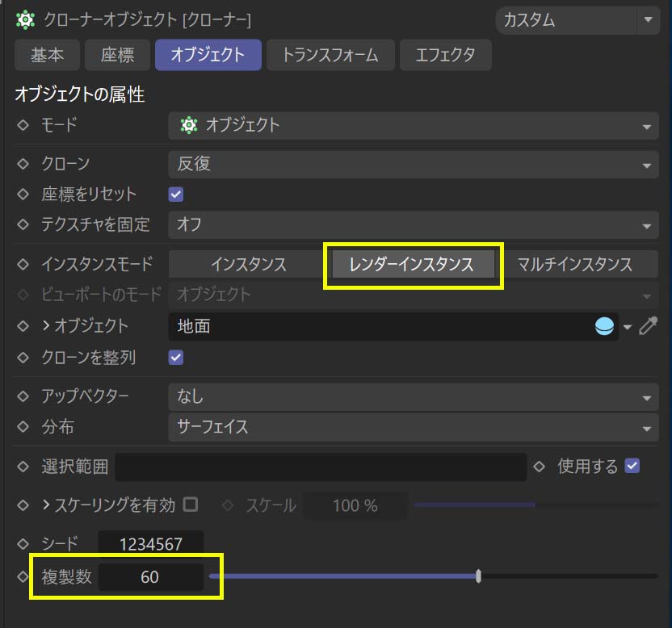
Task: Click keyframe diamond next to 選択範囲
Action: click(23, 467)
